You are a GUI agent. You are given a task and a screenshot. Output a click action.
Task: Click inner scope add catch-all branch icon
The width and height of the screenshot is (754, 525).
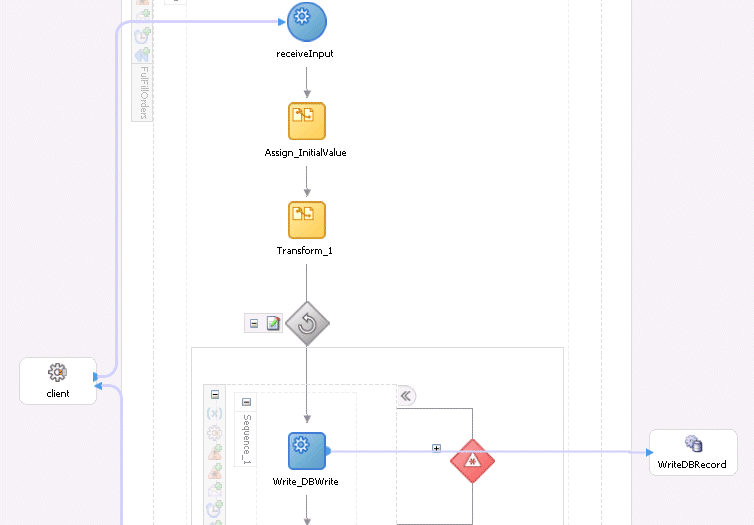tap(215, 471)
